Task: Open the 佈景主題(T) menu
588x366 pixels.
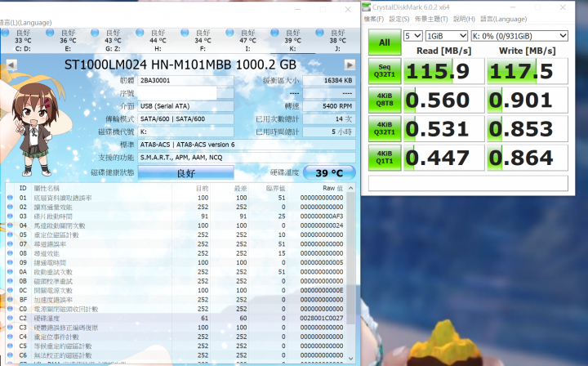Action: 431,19
